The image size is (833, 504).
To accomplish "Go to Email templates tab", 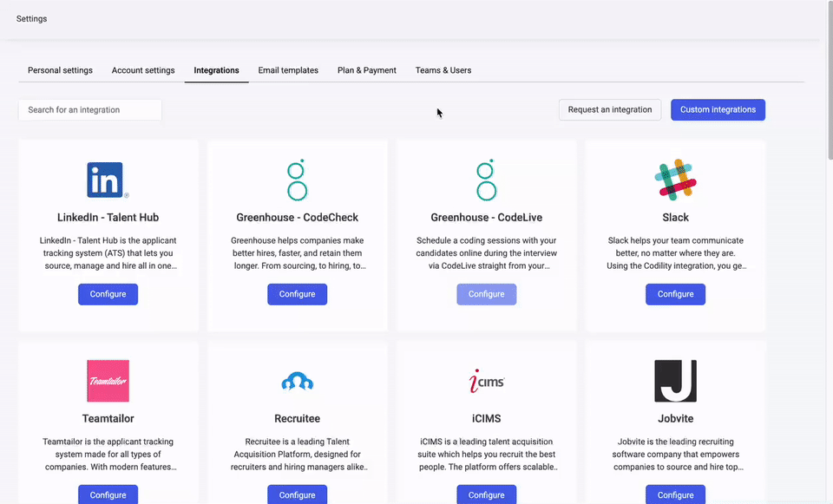I will click(x=288, y=70).
